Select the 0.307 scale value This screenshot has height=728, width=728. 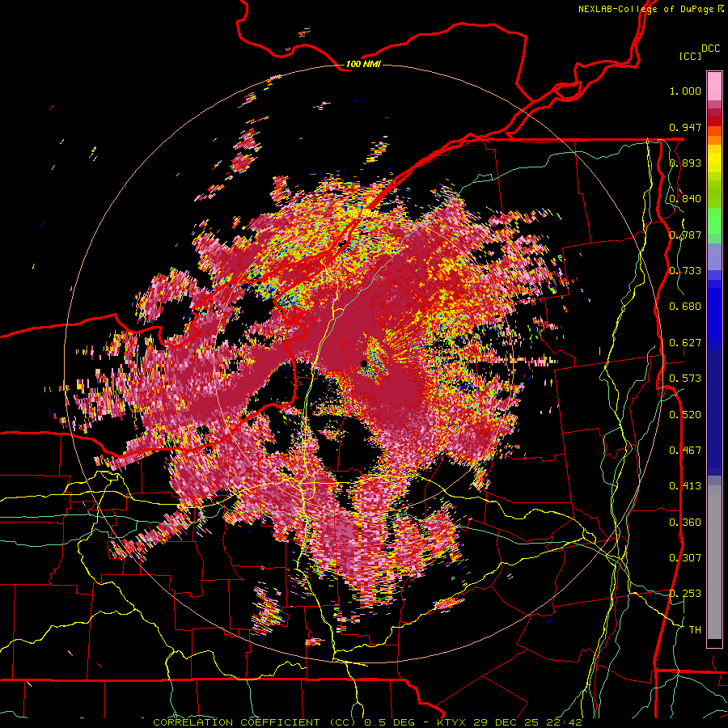point(685,558)
